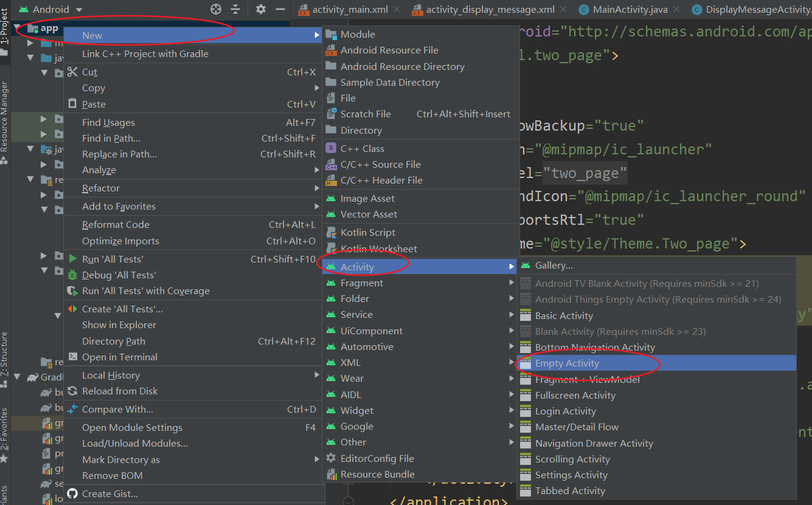
Task: Open the Android view dropdown
Action: click(50, 9)
